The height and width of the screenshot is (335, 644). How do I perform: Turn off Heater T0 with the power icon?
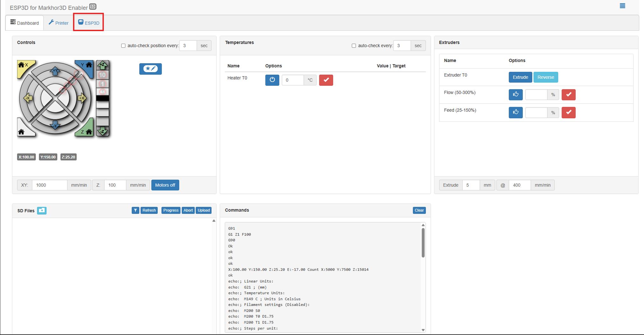click(x=272, y=80)
